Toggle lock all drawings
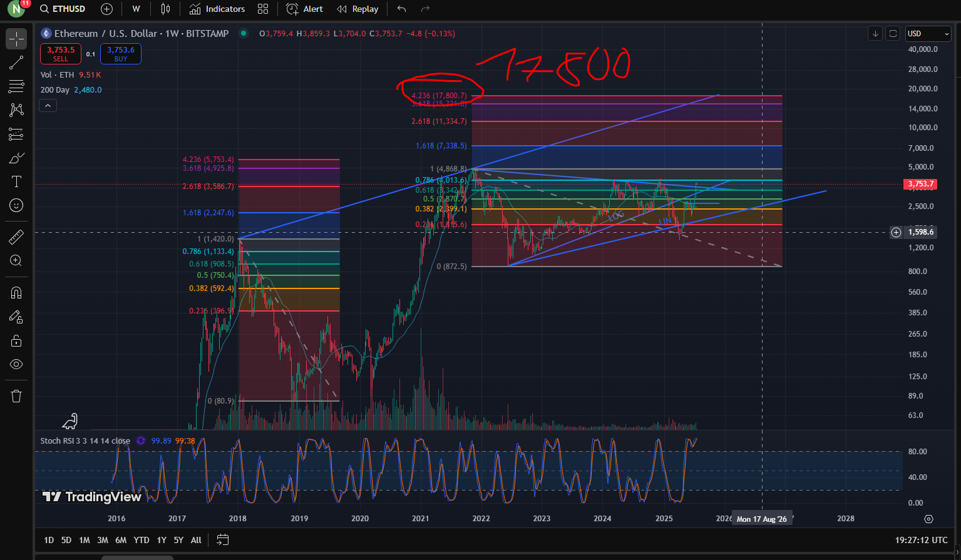The image size is (961, 560). point(16,340)
